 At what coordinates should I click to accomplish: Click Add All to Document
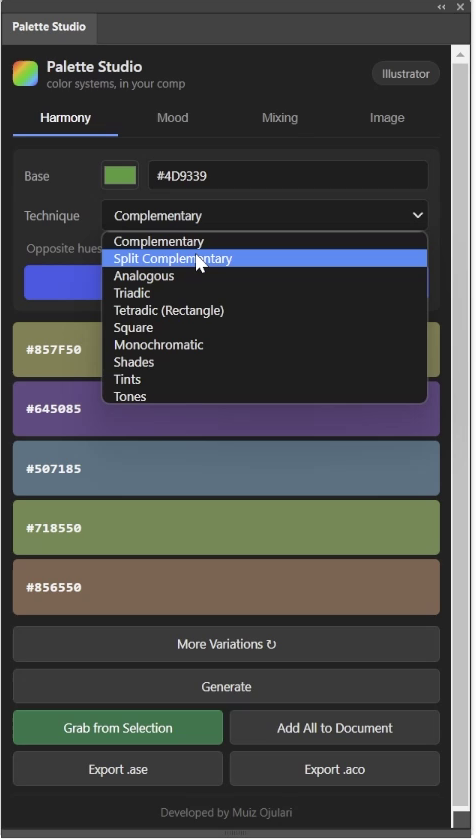pos(335,728)
